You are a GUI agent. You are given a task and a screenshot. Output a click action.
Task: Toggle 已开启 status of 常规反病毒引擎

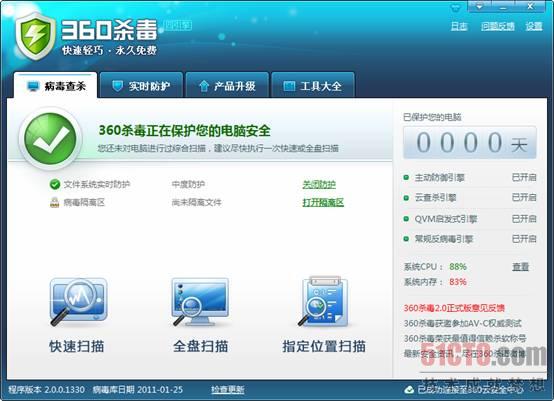(524, 239)
